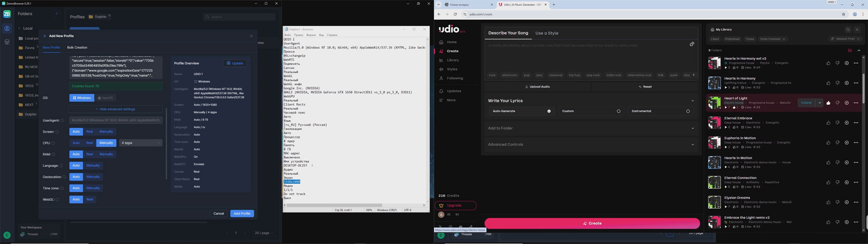The width and height of the screenshot is (868, 244).
Task: Set Language option to Manually
Action: click(93, 165)
